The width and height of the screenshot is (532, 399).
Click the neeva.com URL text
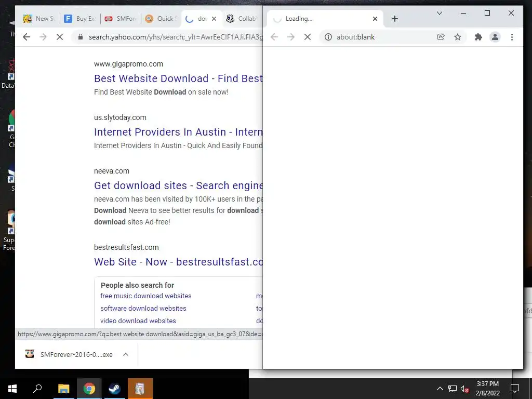point(112,171)
